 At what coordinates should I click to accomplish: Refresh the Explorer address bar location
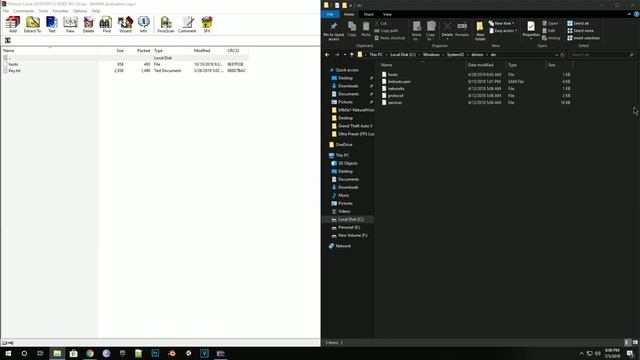562,55
